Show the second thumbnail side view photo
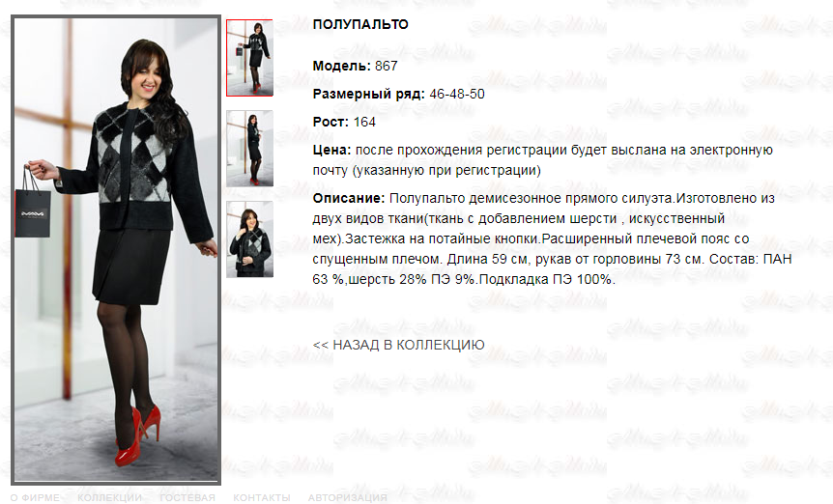Viewport: 833px width, 504px height. point(249,149)
